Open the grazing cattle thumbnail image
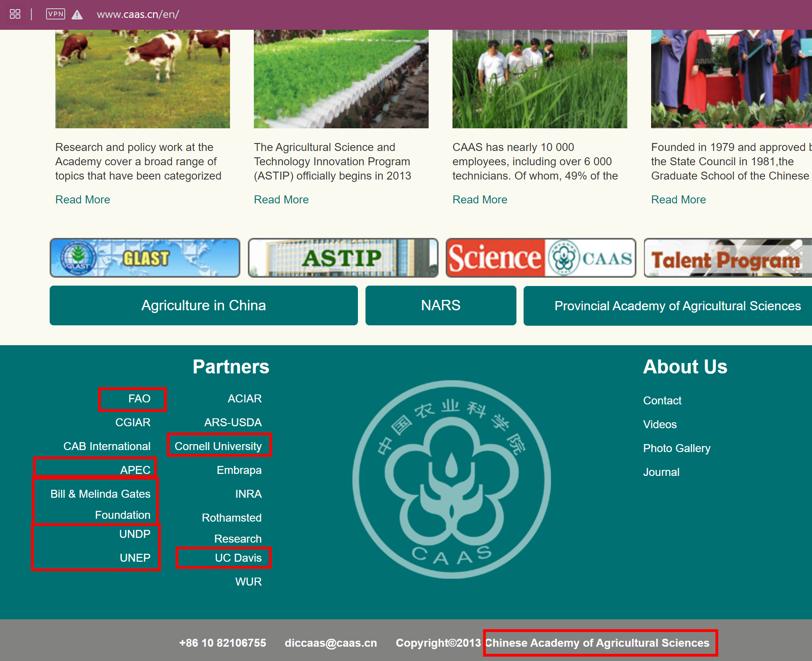812x661 pixels. point(143,79)
